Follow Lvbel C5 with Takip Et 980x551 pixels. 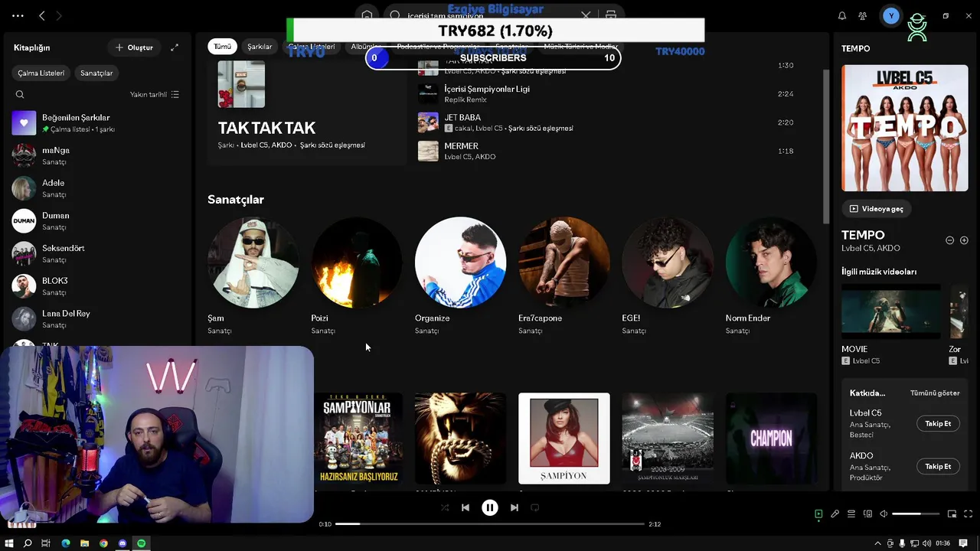pyautogui.click(x=938, y=423)
